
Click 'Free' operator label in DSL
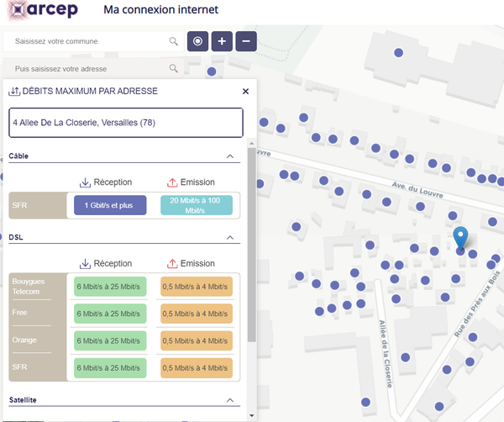19,313
